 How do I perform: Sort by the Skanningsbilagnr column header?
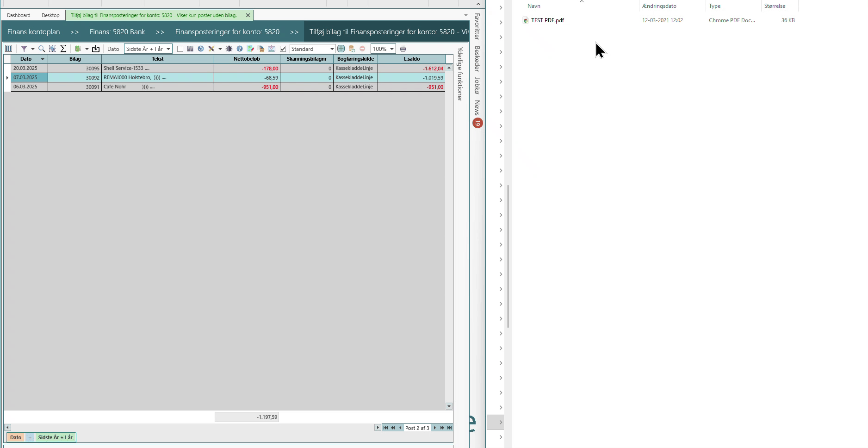pos(306,59)
